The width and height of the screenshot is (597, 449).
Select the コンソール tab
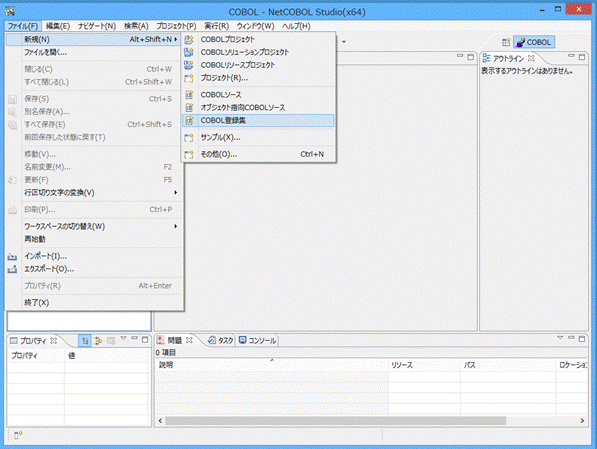pyautogui.click(x=257, y=340)
